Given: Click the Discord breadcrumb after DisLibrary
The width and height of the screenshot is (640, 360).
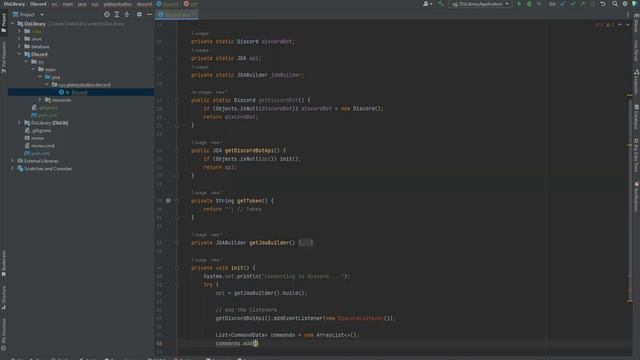Looking at the screenshot, I should pyautogui.click(x=38, y=4).
